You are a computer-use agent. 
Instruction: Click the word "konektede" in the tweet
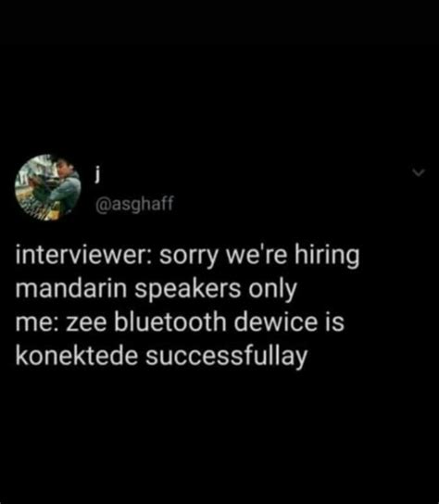[x=77, y=356]
